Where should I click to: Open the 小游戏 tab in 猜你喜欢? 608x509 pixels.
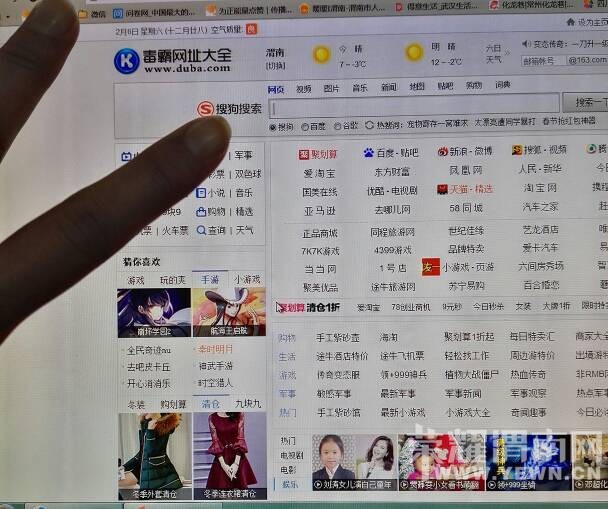247,280
